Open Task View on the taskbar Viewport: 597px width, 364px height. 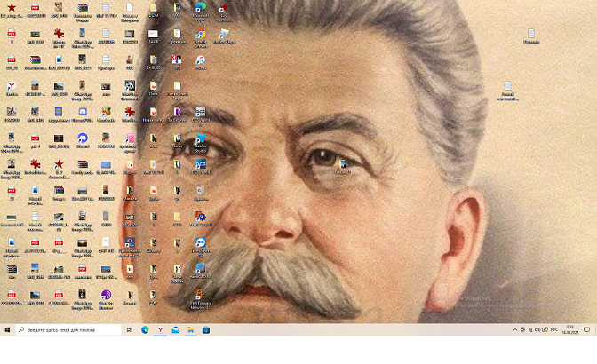click(130, 329)
